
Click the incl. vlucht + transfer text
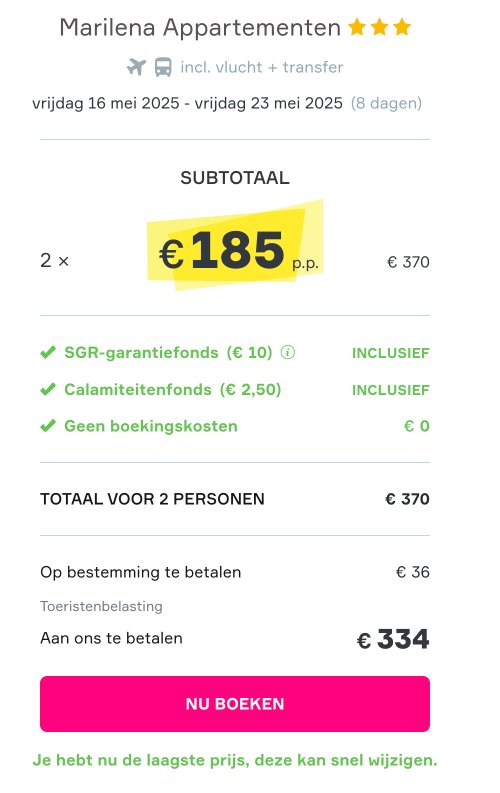tap(262, 67)
